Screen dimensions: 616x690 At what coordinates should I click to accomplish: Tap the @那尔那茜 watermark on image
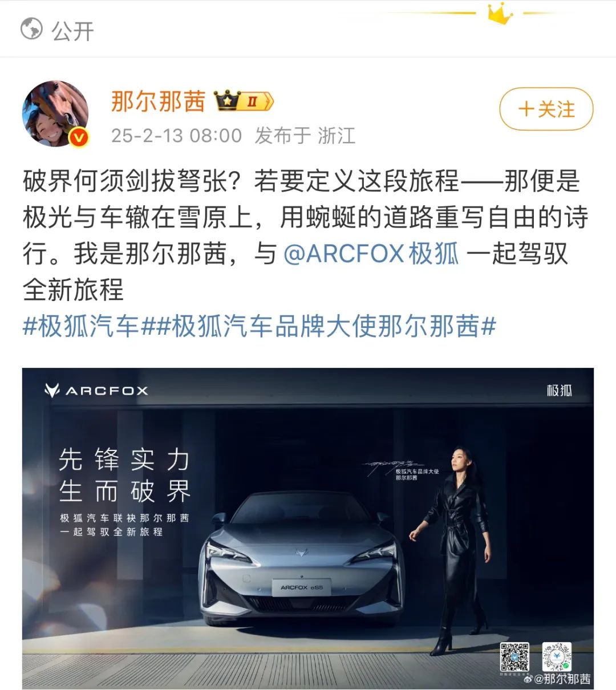pos(557,679)
